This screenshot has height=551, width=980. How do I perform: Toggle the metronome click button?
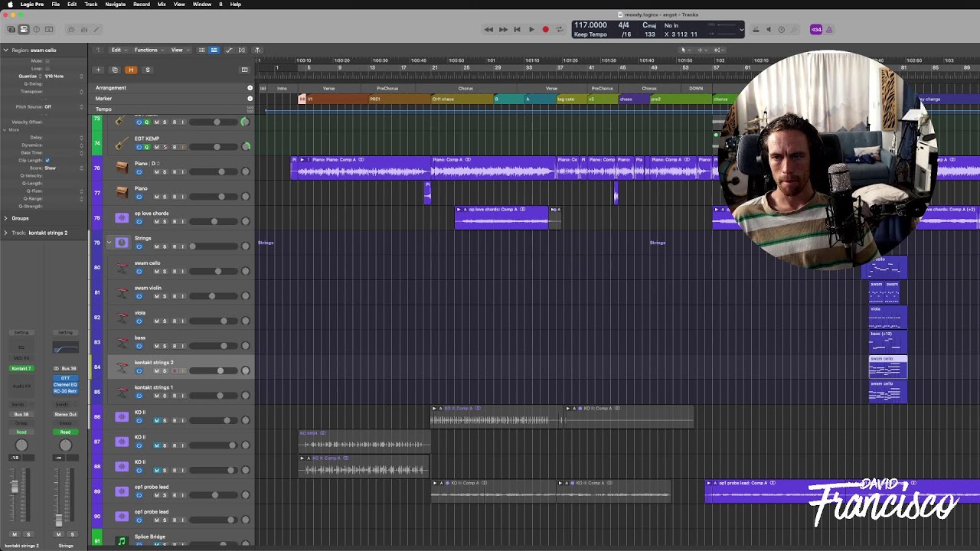(829, 30)
